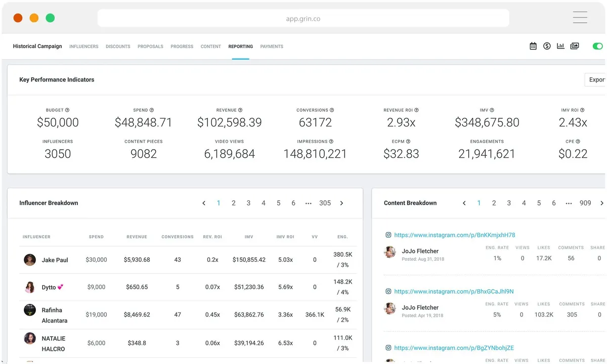Click Rafinha Alcantara name in table
607x364 pixels.
click(55, 315)
